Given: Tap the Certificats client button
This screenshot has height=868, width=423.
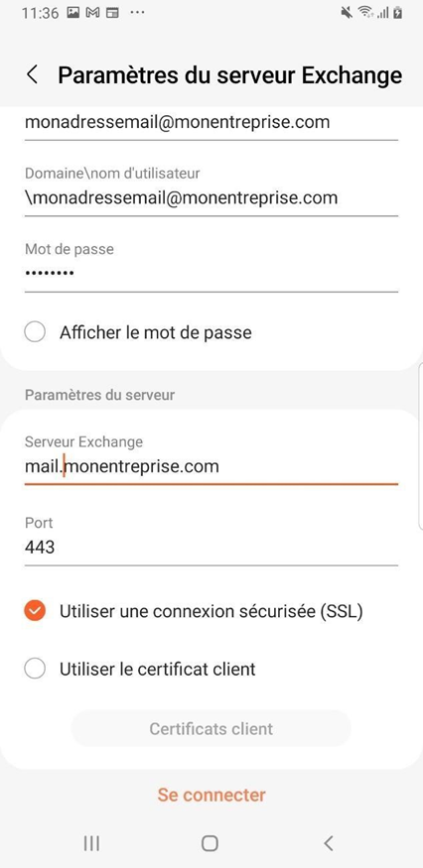Looking at the screenshot, I should [211, 728].
